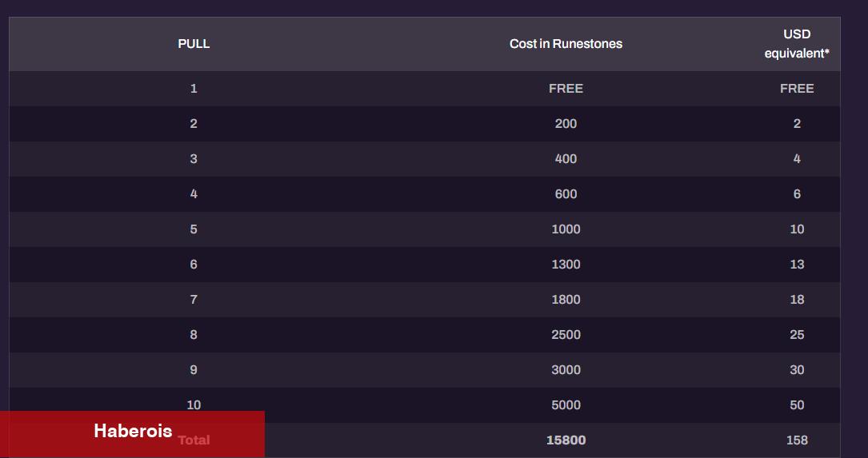The width and height of the screenshot is (868, 458).
Task: Select the 3000 Runestones cell
Action: click(x=566, y=370)
